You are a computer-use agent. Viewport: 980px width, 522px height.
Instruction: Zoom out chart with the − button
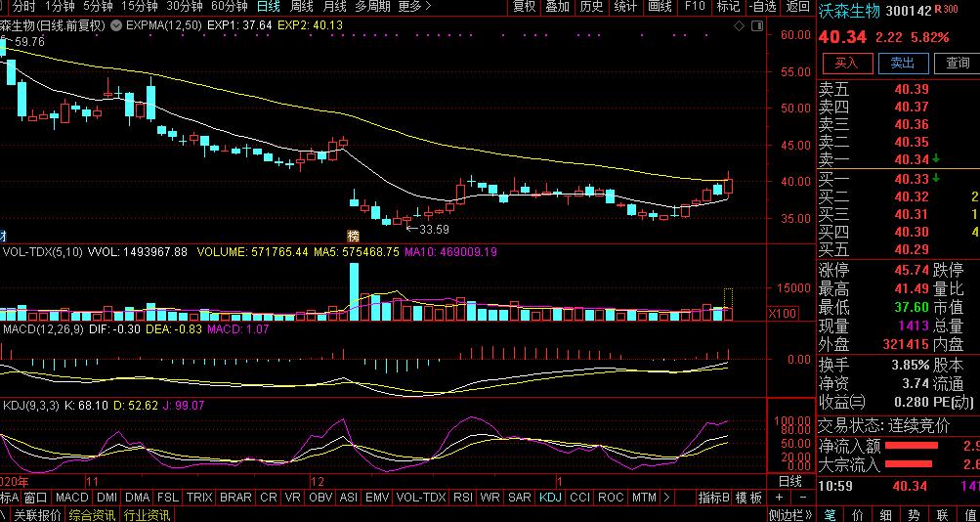(802, 498)
